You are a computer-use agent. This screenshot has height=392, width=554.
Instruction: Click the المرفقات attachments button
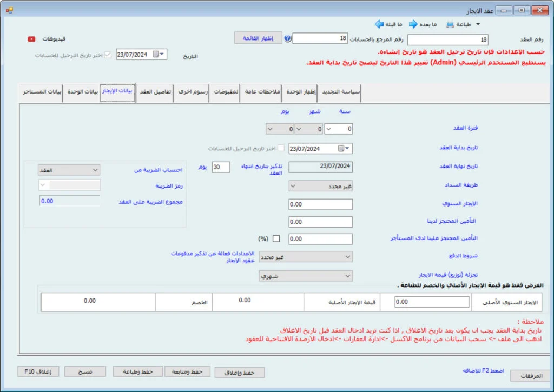pos(530,375)
